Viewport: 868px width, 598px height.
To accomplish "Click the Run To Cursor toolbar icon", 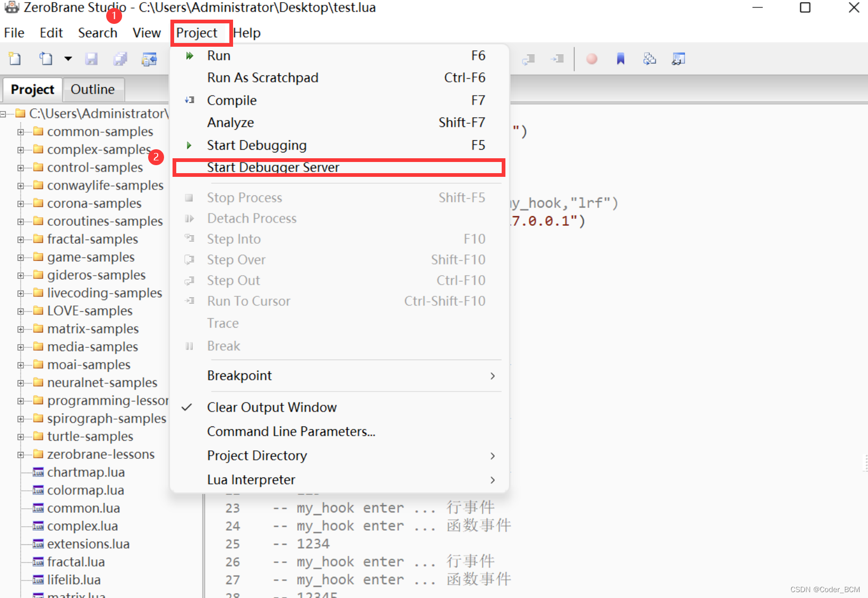I will click(557, 59).
